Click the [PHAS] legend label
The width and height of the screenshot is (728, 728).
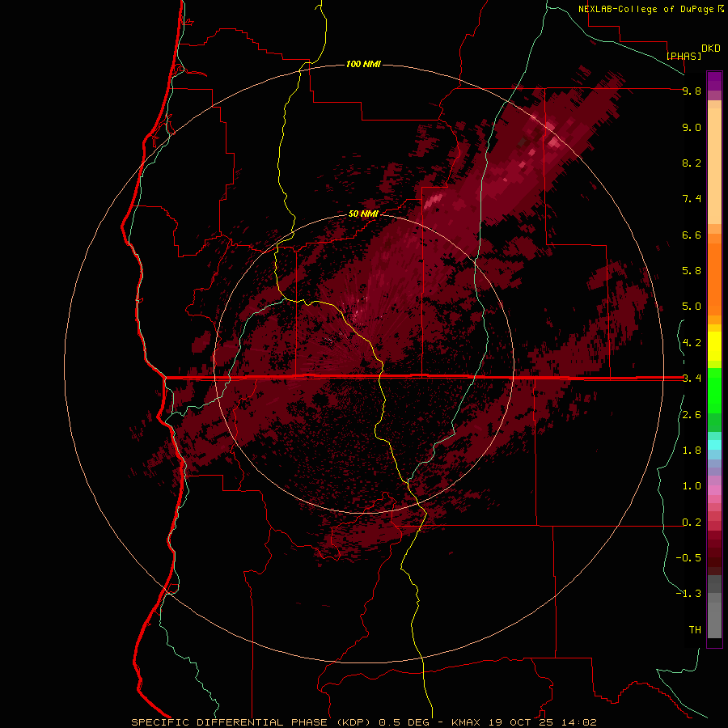[x=684, y=56]
